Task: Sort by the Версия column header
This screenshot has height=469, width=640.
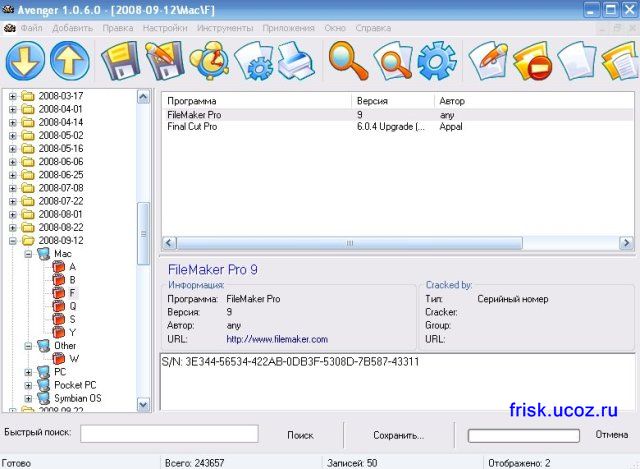Action: 393,101
